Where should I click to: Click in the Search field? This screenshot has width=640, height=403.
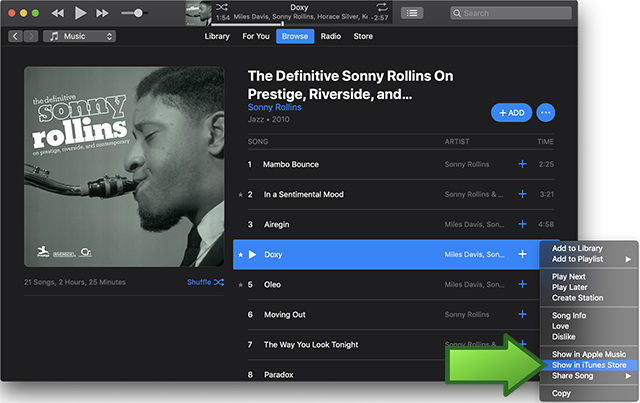point(540,13)
